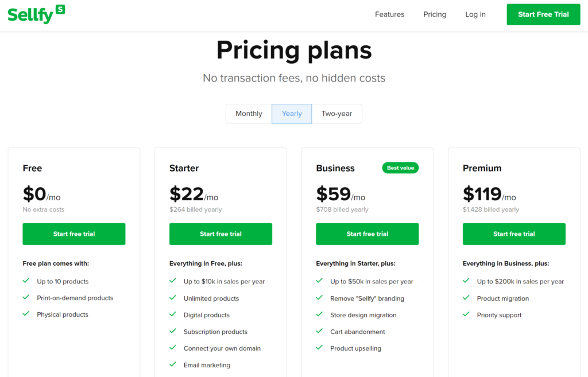This screenshot has width=588, height=377.
Task: Click the checkmark beside Cart abandonment
Action: tap(319, 331)
